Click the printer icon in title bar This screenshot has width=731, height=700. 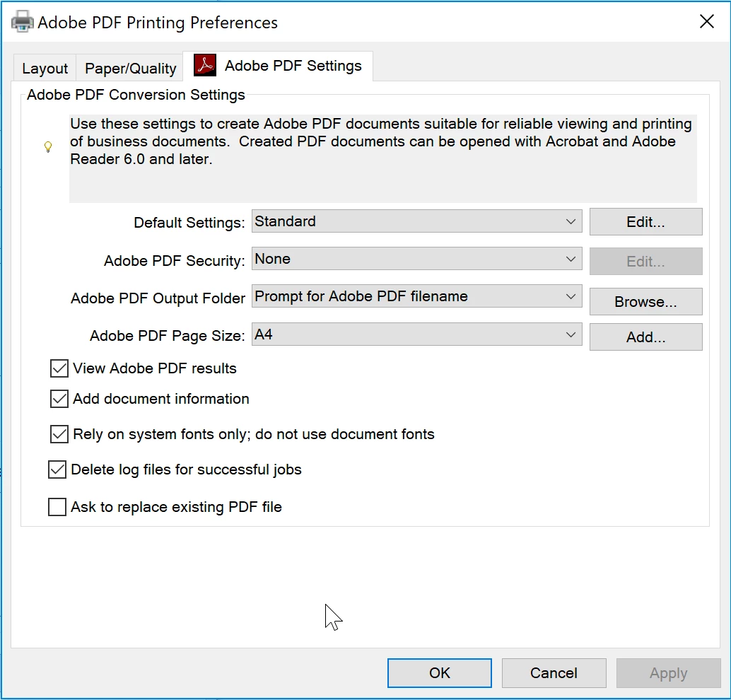22,21
